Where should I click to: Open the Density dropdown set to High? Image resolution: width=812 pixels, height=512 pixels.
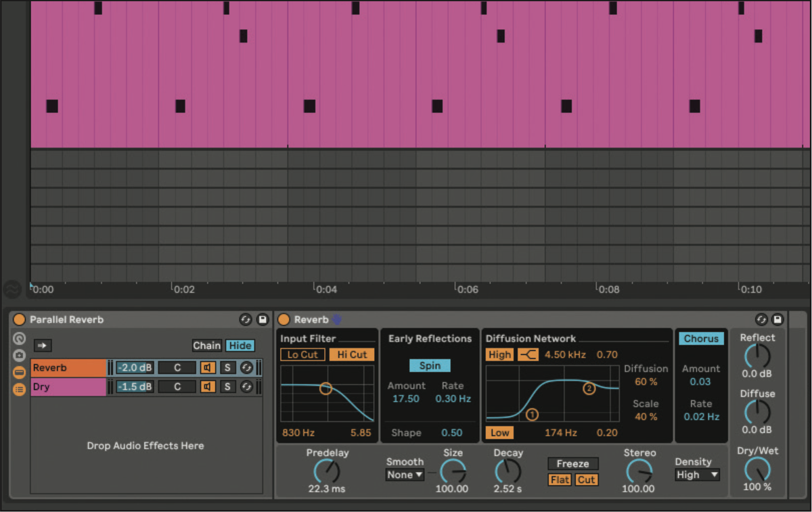point(696,475)
